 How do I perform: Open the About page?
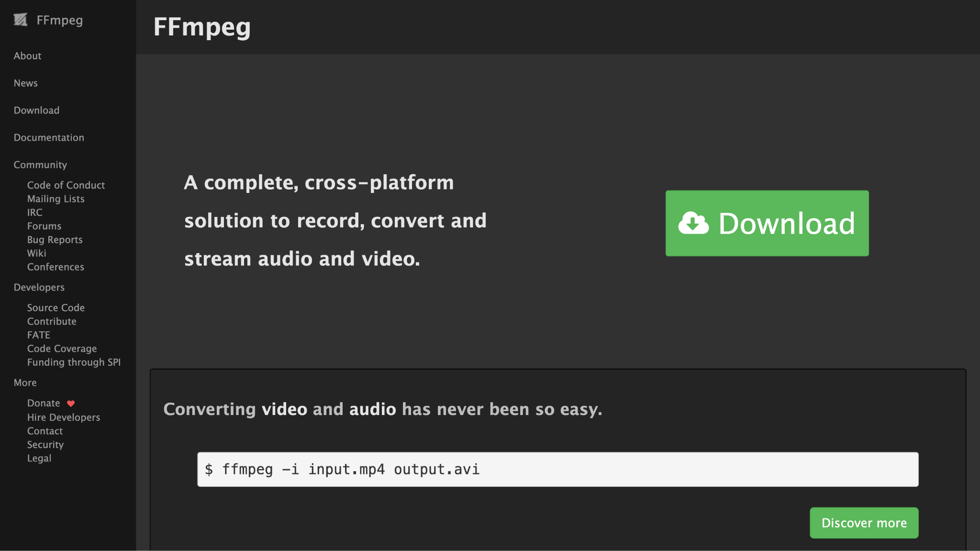[27, 56]
